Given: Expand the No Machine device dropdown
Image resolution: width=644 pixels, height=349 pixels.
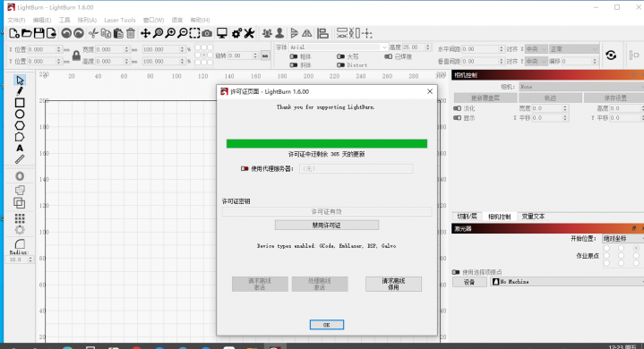Looking at the screenshot, I should point(567,282).
